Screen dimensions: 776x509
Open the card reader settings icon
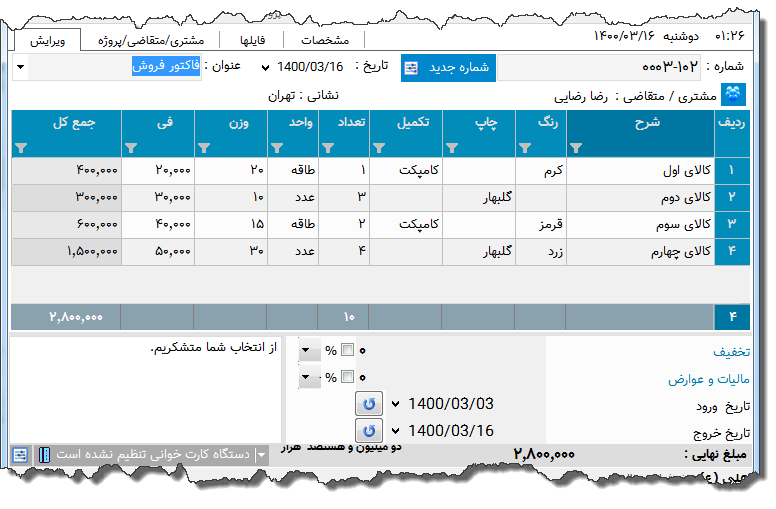click(20, 454)
